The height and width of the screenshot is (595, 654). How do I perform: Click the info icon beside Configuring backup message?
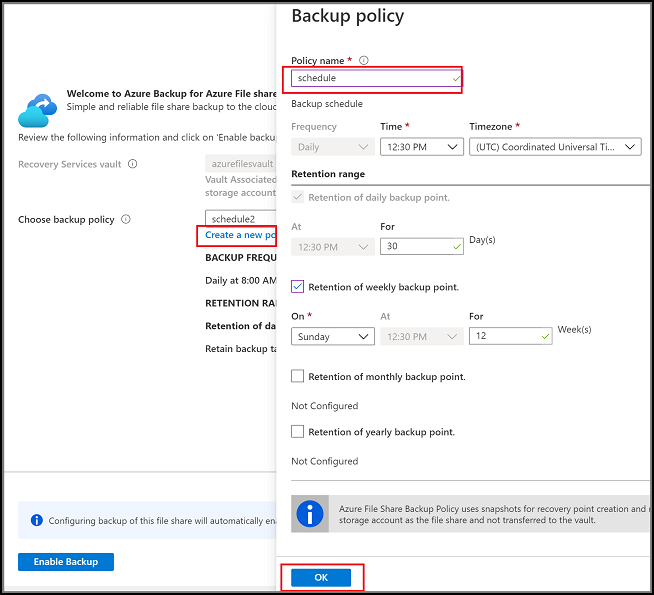pyautogui.click(x=37, y=520)
